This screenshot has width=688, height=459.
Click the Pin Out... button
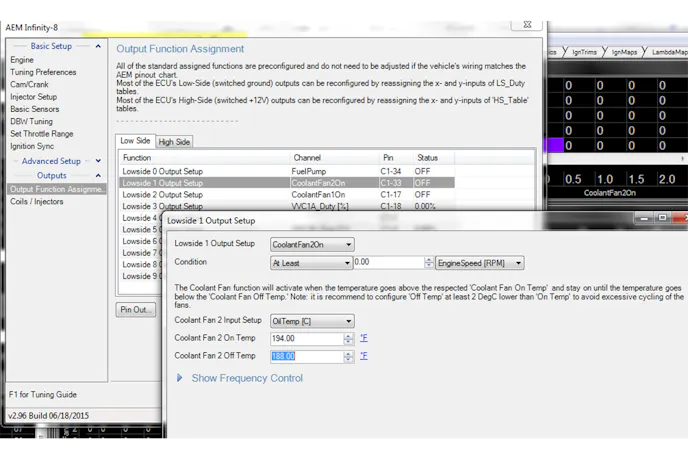coord(135,310)
